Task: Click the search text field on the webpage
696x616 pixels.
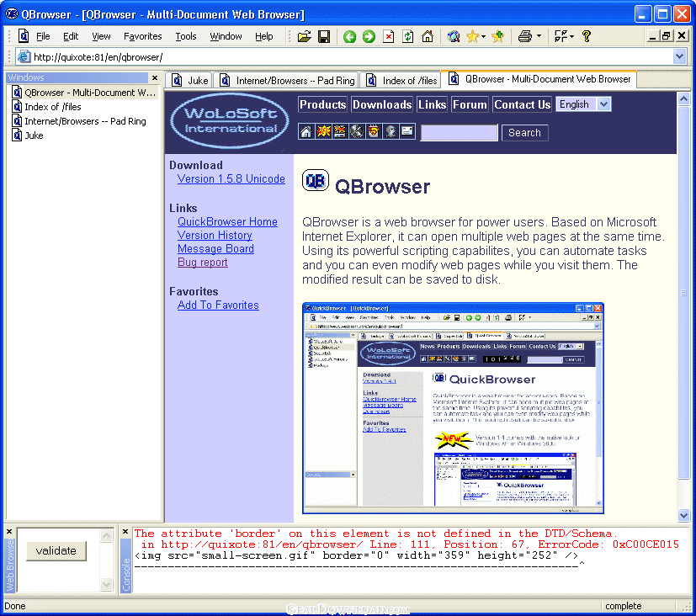Action: point(459,133)
